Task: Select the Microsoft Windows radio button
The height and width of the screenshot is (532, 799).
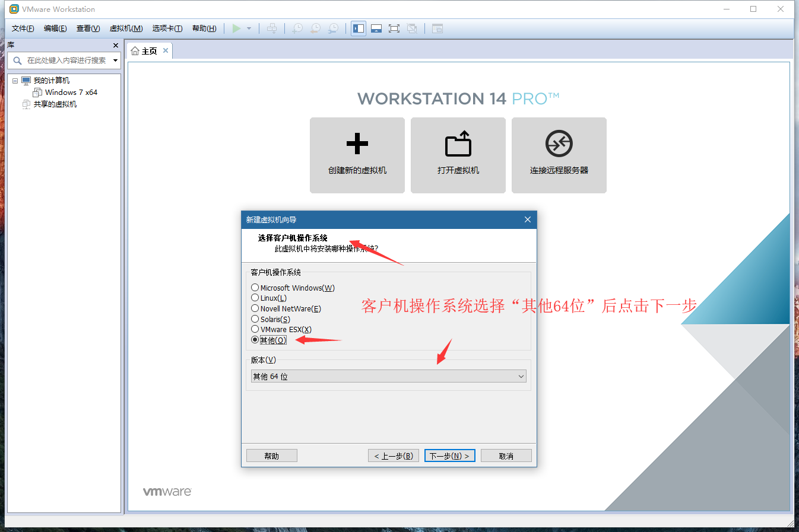Action: (x=255, y=287)
